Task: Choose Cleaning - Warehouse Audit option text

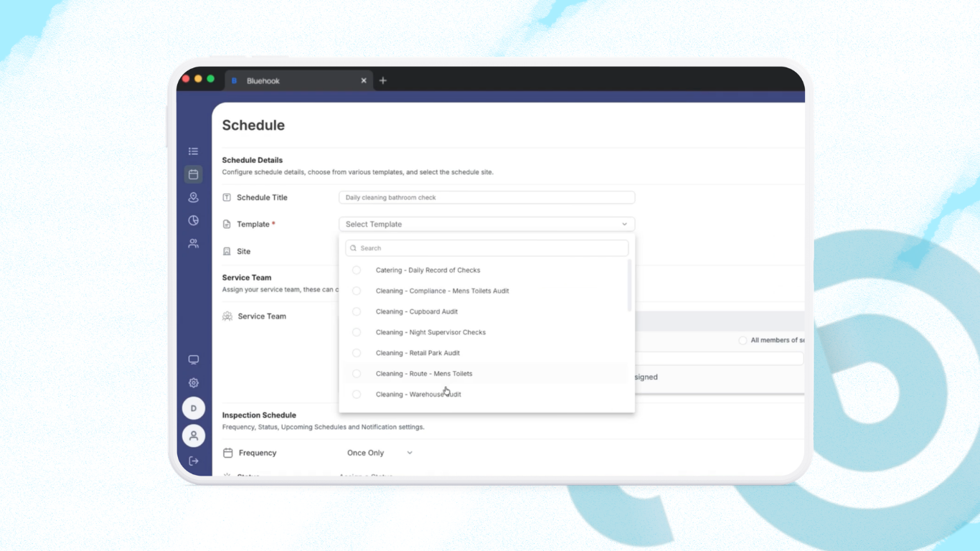Action: (418, 395)
